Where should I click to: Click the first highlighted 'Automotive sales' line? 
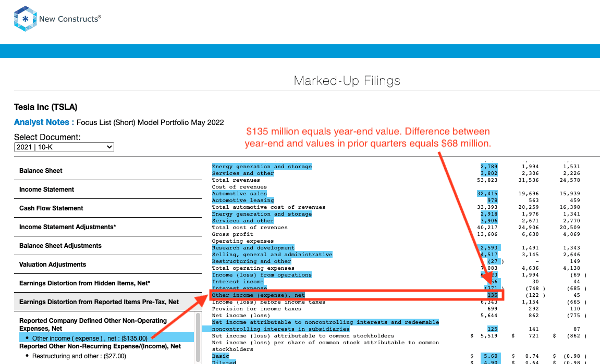[239, 194]
